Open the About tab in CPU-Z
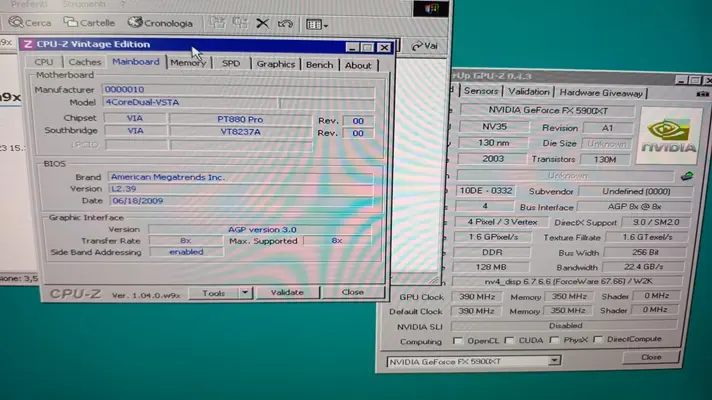This screenshot has width=712, height=400. [x=358, y=65]
